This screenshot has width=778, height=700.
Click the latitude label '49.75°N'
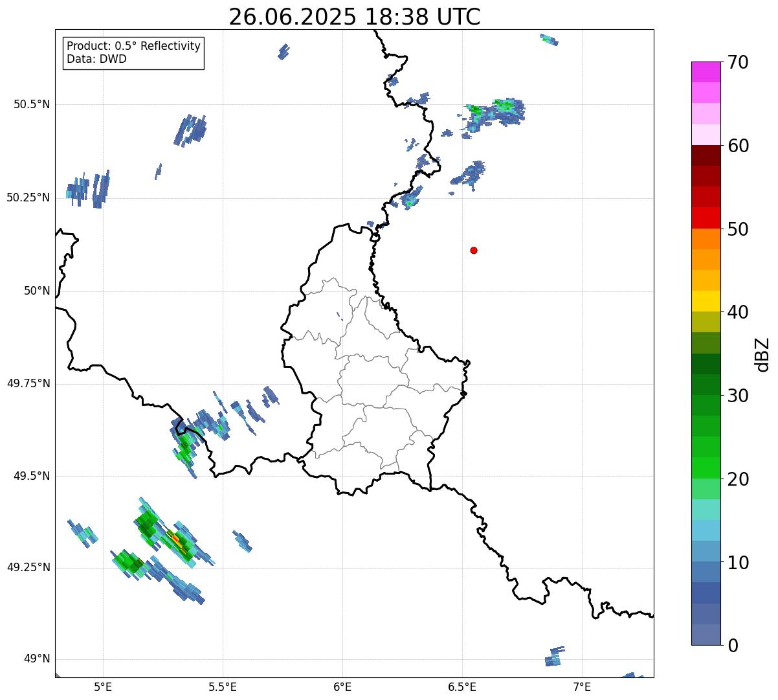click(x=28, y=383)
